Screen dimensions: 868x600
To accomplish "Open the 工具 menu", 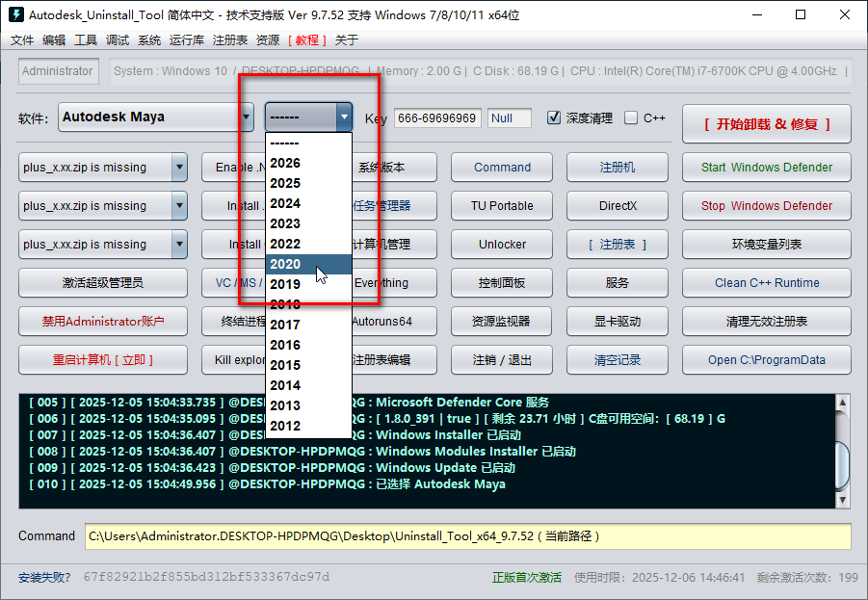I will 86,39.
